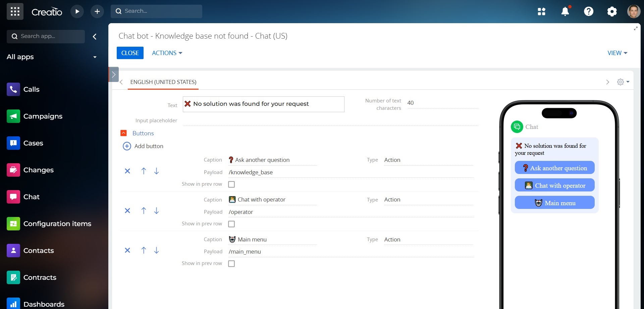644x309 pixels.
Task: Open the tab settings gear dropdown
Action: point(623,82)
